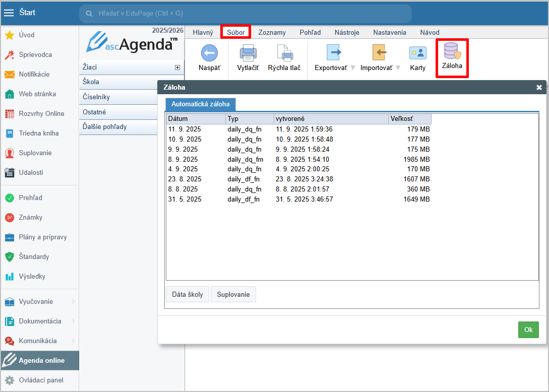This screenshot has width=549, height=392.
Task: Open the Karty cards icon
Action: 417,53
